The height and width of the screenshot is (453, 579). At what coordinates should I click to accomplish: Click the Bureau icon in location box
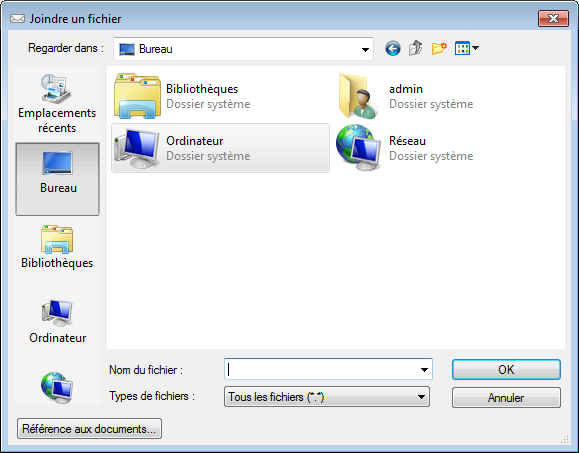[127, 49]
